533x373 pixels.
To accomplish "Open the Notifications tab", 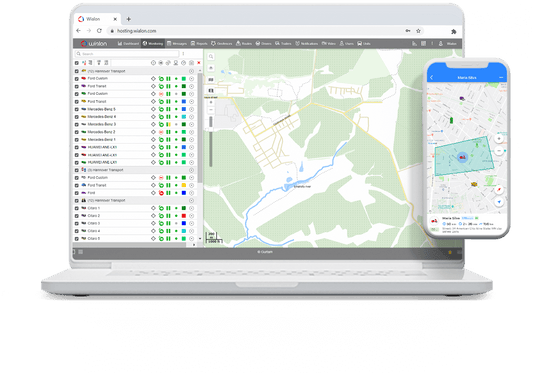I will (x=306, y=44).
